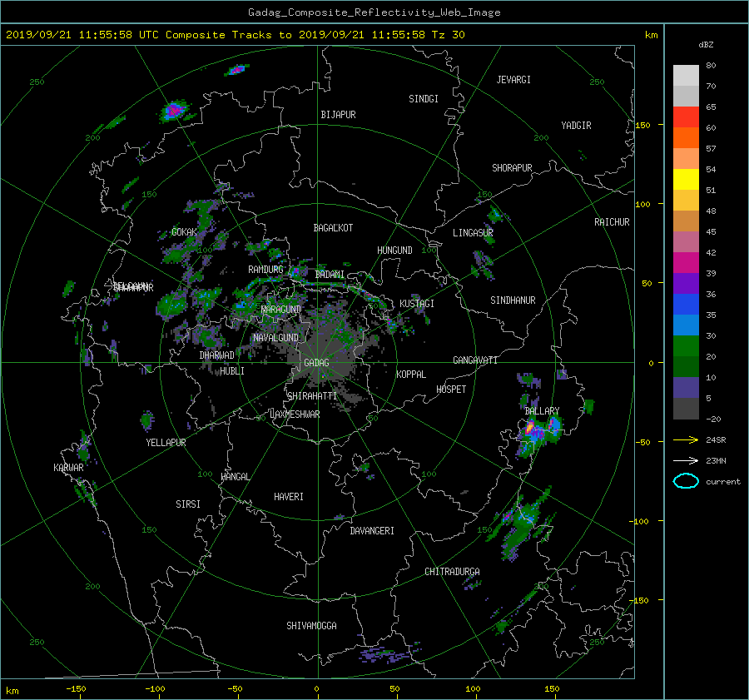Click the GADAG radar center label
The height and width of the screenshot is (700, 749).
(316, 363)
